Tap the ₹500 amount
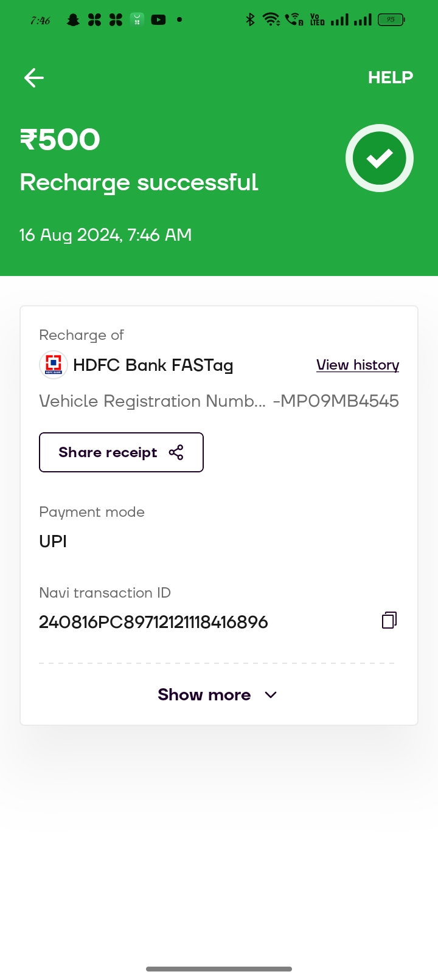This screenshot has height=980, width=438. [x=60, y=139]
